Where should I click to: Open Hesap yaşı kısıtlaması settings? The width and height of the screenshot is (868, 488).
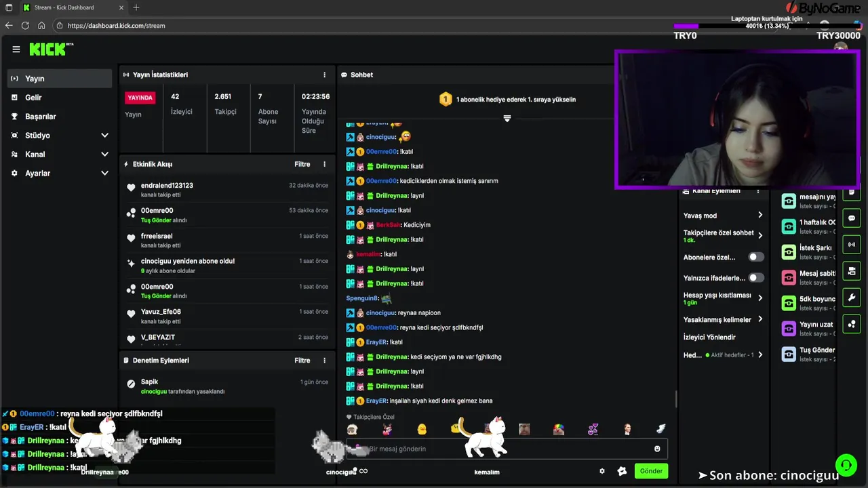tap(724, 299)
